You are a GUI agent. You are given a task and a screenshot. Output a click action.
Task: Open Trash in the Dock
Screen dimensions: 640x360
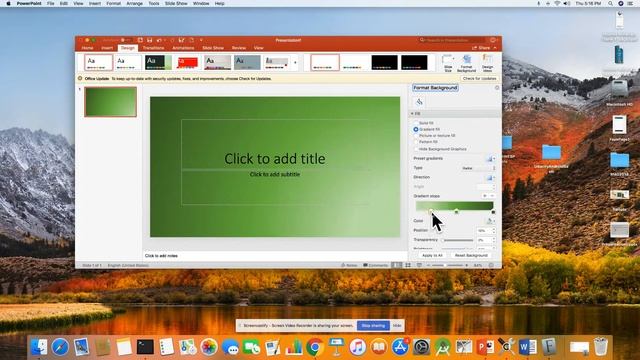pos(600,347)
